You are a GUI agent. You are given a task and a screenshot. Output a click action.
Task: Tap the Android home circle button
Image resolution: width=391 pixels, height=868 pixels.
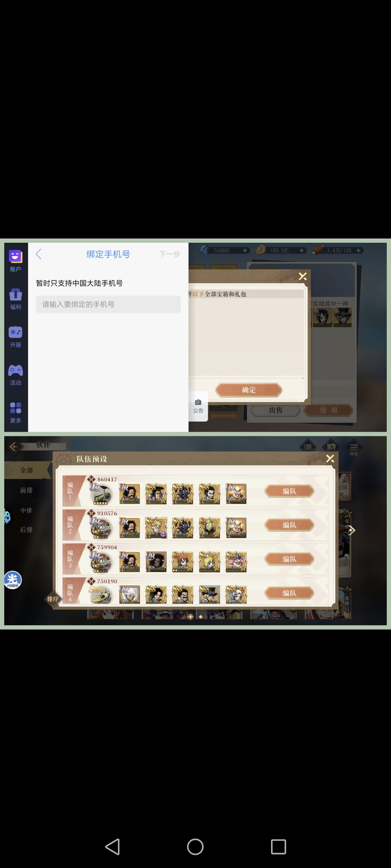pos(195,846)
